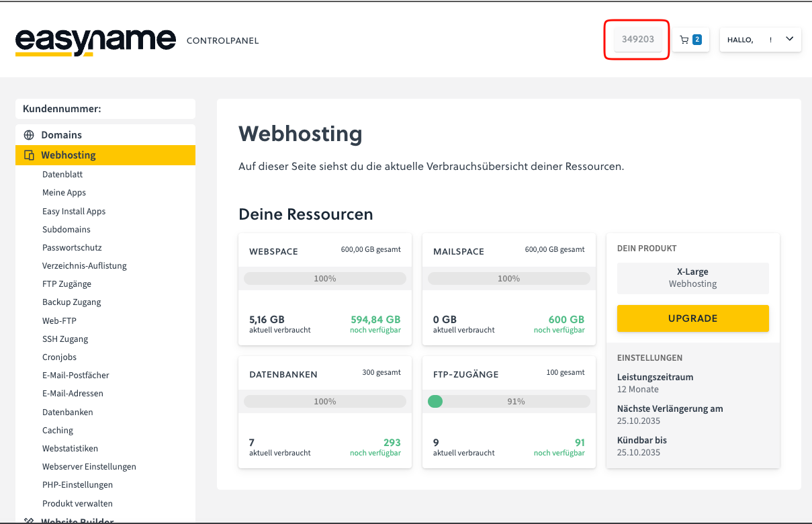
Task: Navigate to Cronjobs
Action: pyautogui.click(x=59, y=357)
